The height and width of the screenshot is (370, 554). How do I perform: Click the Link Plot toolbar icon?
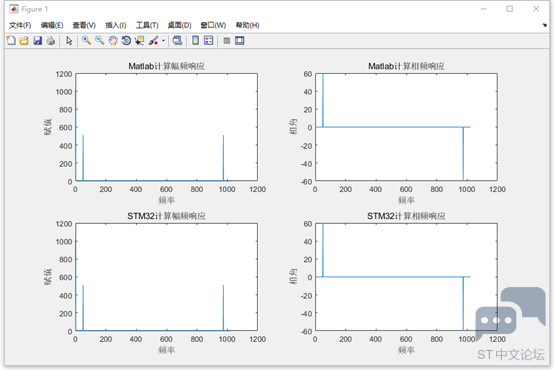(177, 41)
